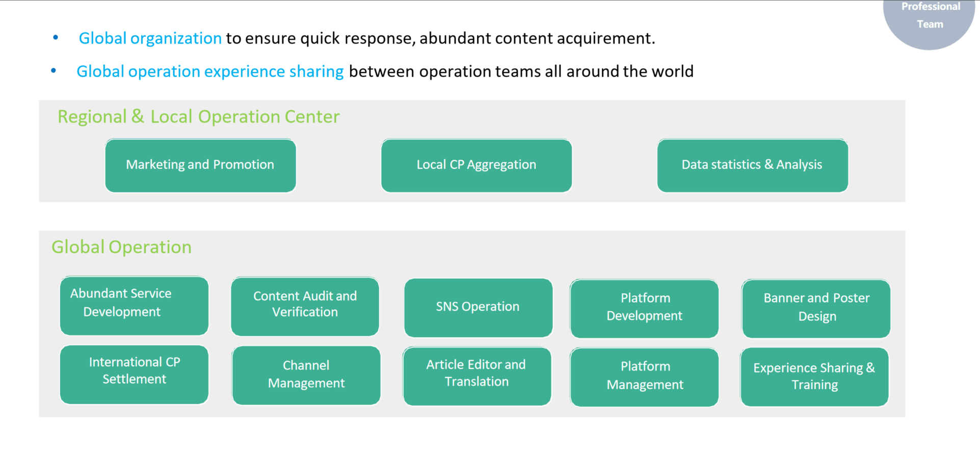980x451 pixels.
Task: Select Banner and Poster Design box
Action: tap(816, 308)
